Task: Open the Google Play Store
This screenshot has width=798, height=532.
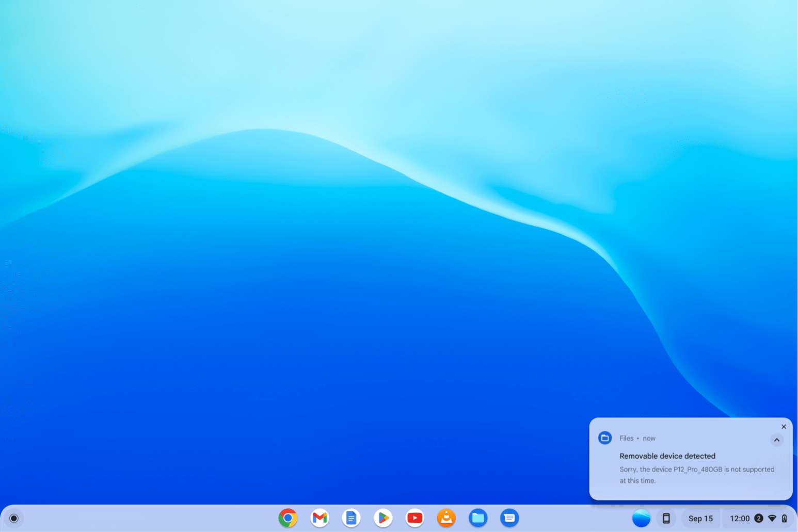Action: [x=383, y=518]
